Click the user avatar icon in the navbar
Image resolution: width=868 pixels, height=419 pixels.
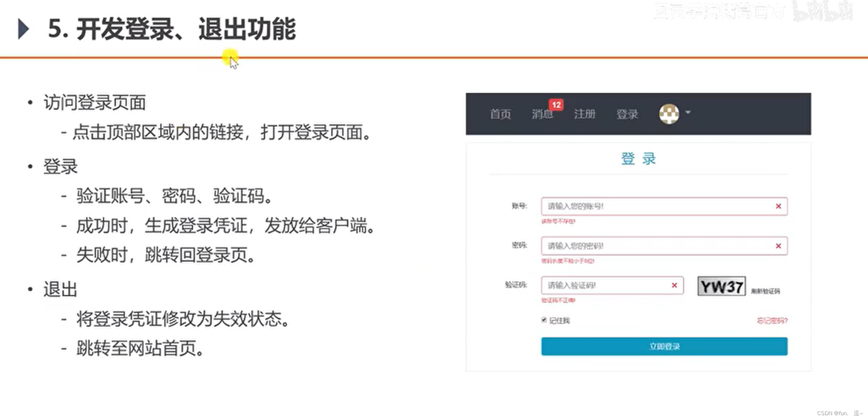point(669,114)
